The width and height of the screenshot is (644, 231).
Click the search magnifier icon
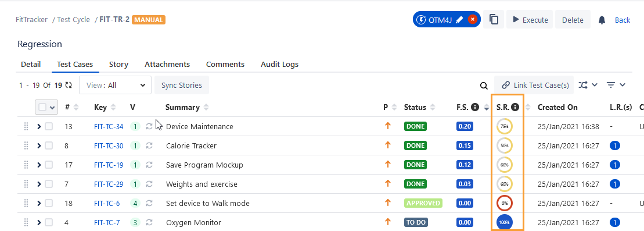[x=484, y=85]
